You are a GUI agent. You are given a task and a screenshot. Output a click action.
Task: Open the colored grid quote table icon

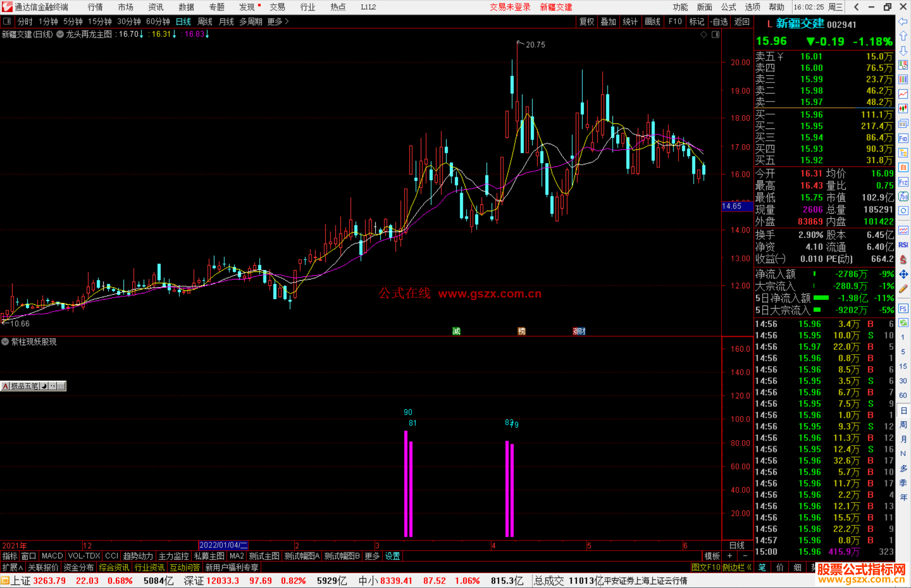[x=903, y=80]
